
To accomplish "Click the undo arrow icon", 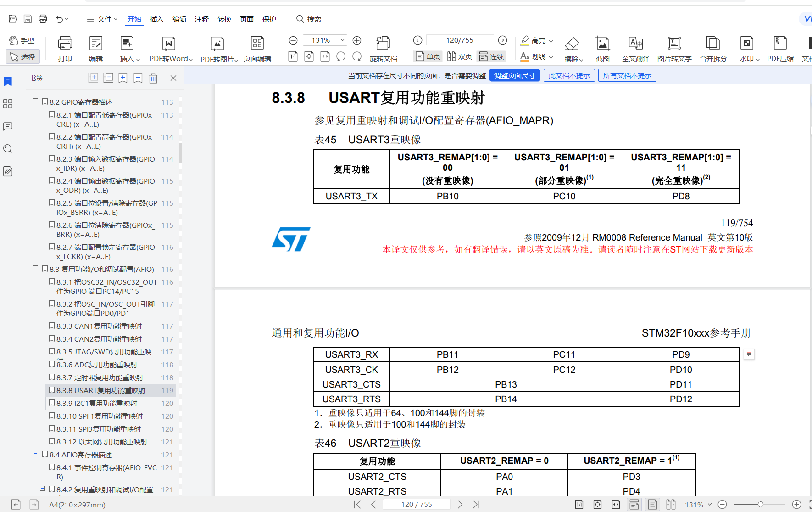I will (60, 19).
